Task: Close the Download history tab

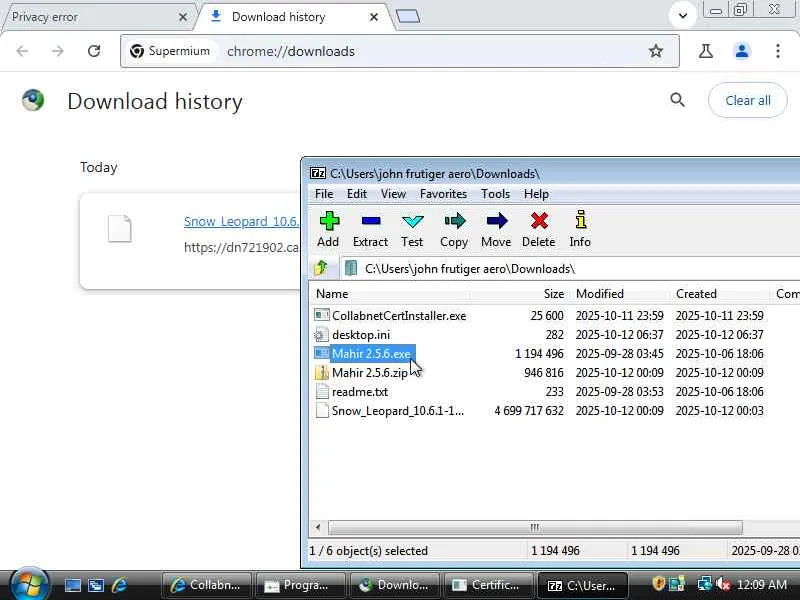Action: pos(373,17)
